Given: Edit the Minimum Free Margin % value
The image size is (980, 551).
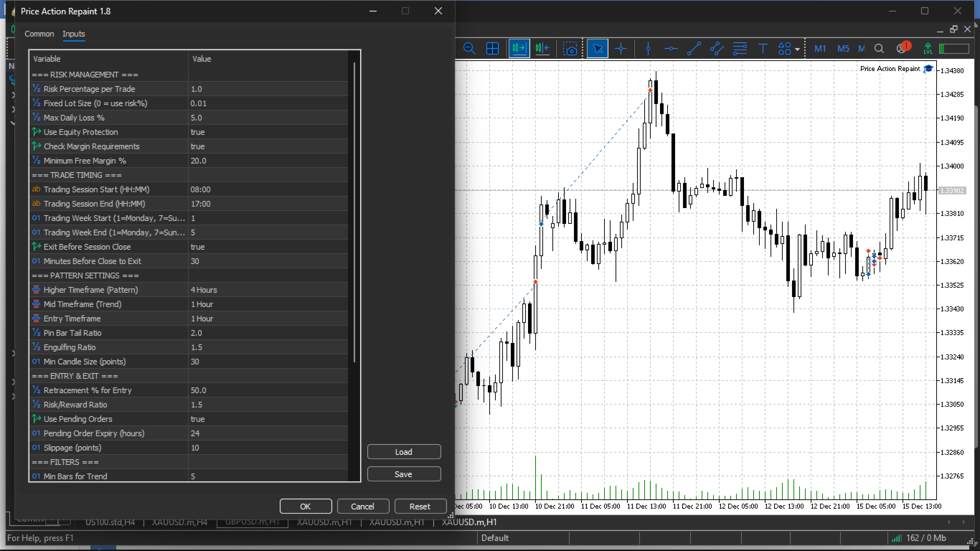Looking at the screenshot, I should tap(268, 161).
